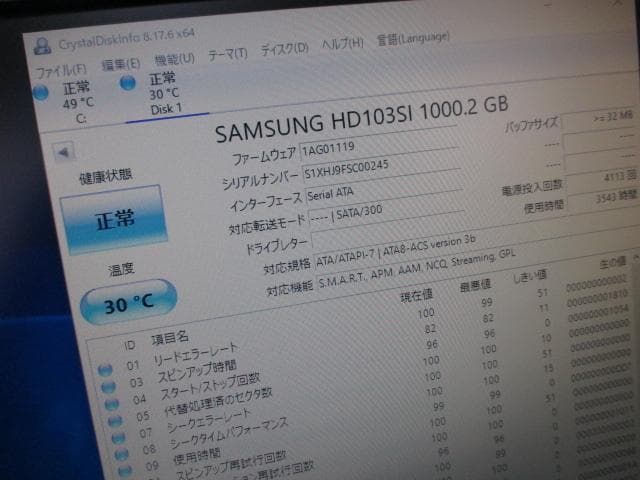
Task: Click the ファームウェア label
Action: (264, 156)
